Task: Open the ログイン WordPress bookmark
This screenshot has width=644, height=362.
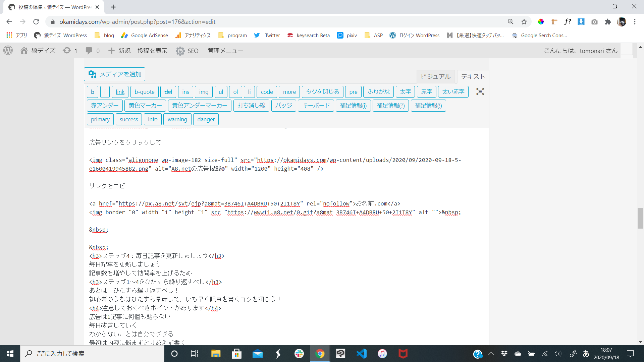Action: pyautogui.click(x=414, y=35)
